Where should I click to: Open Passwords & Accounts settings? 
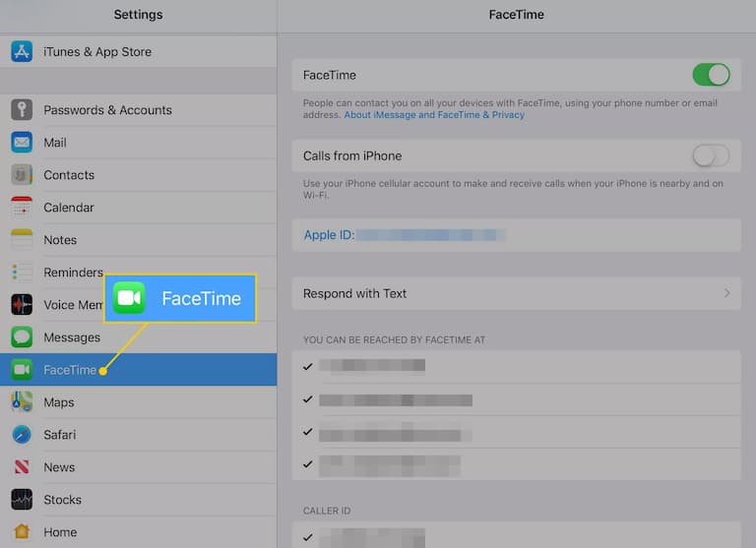click(139, 110)
